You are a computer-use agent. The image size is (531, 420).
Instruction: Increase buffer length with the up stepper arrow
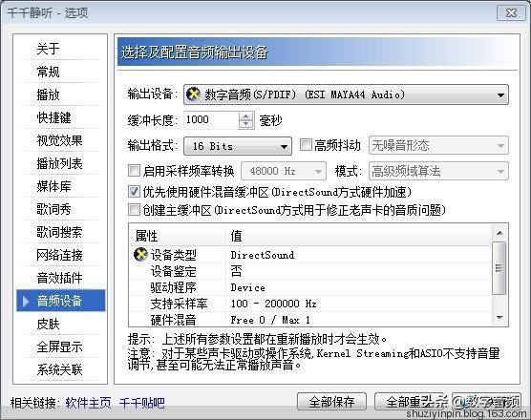(x=245, y=116)
